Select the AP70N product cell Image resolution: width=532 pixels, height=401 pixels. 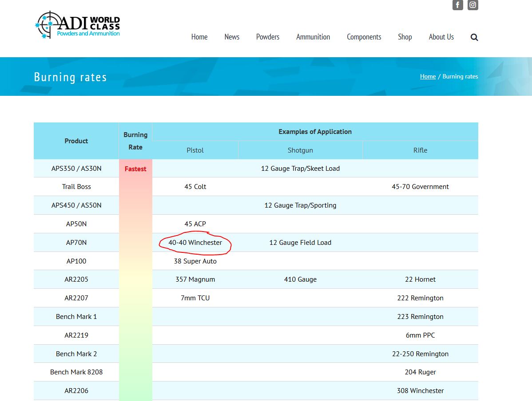point(76,242)
